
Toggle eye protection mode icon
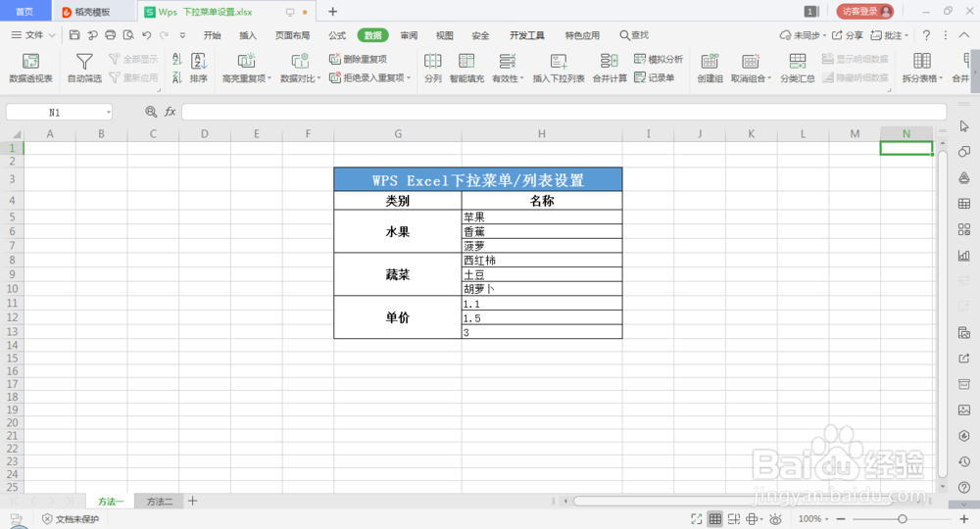click(x=775, y=518)
